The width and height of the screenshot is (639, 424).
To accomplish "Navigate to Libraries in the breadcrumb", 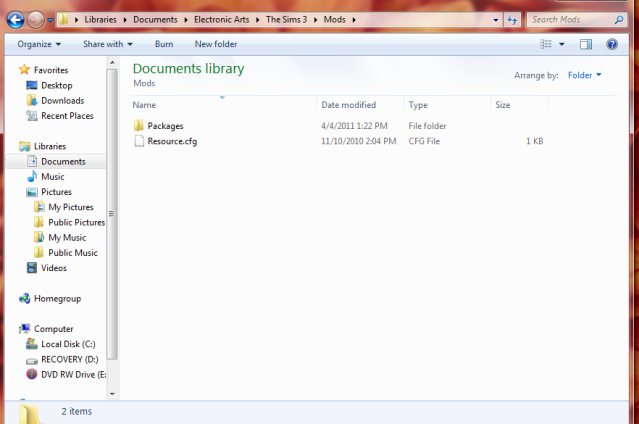I will tap(100, 20).
